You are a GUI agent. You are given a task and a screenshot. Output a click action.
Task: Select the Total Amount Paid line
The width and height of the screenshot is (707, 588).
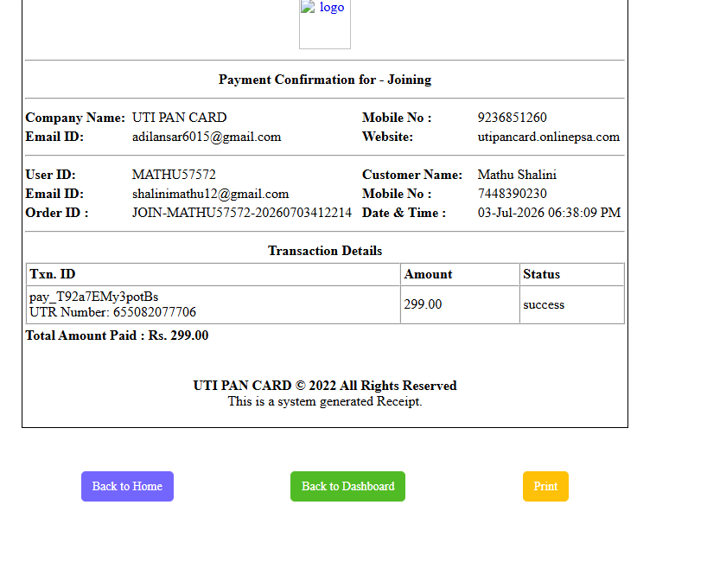117,336
